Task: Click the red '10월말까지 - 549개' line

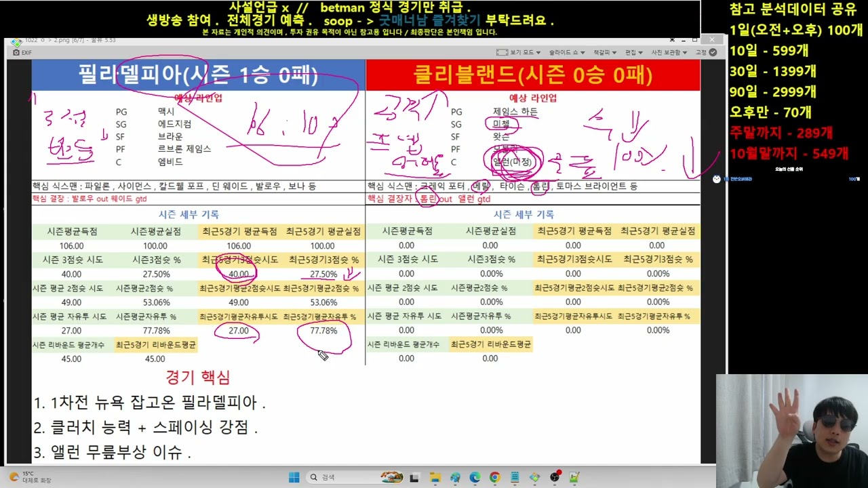Action: tap(789, 154)
